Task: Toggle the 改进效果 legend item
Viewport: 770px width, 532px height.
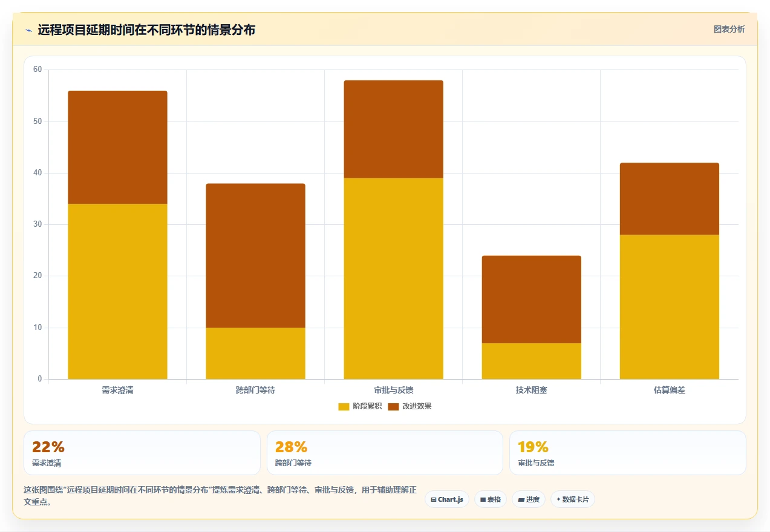Action: 409,406
